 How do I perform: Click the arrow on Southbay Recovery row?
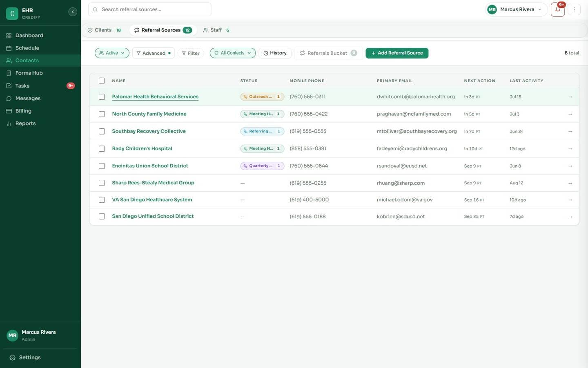coord(570,131)
